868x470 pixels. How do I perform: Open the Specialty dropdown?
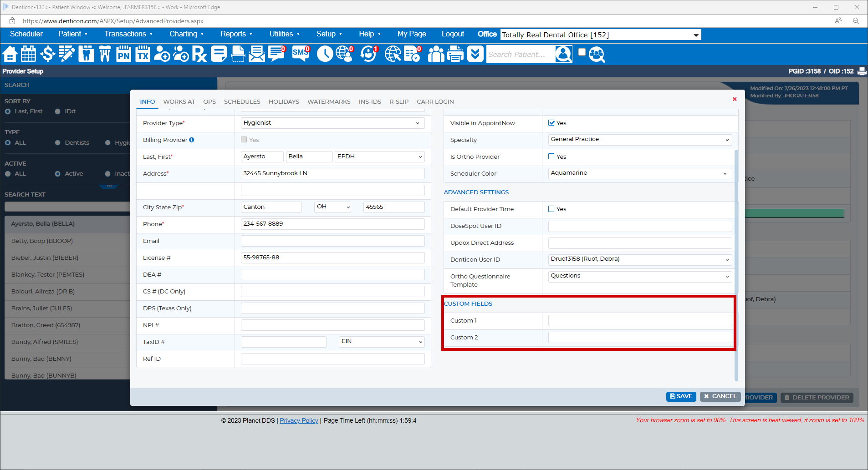coord(640,139)
